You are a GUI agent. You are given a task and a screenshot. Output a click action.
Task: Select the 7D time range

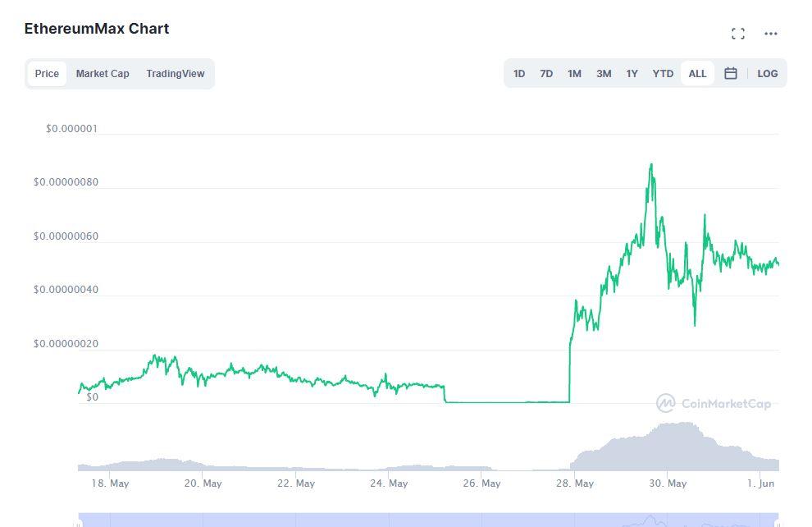546,73
